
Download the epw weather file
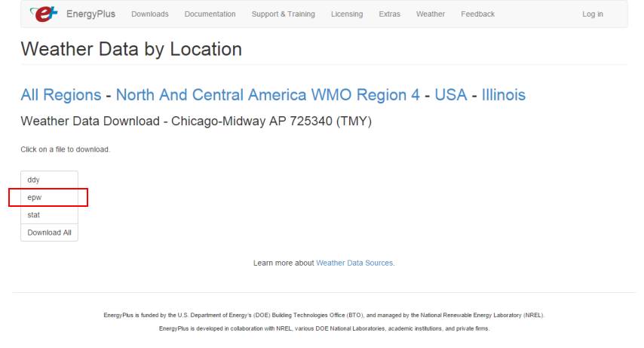tap(49, 198)
